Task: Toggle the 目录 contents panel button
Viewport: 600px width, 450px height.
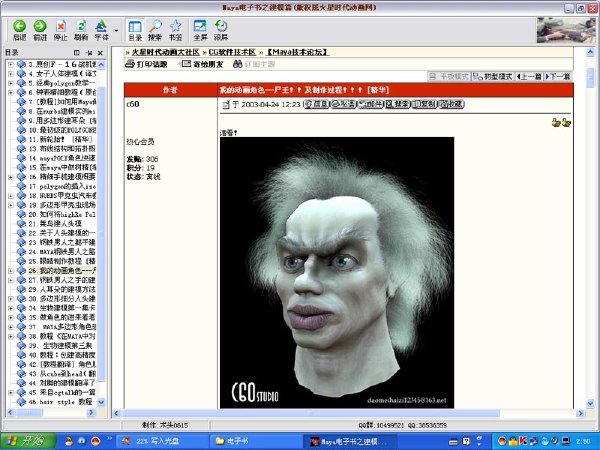Action: point(135,30)
